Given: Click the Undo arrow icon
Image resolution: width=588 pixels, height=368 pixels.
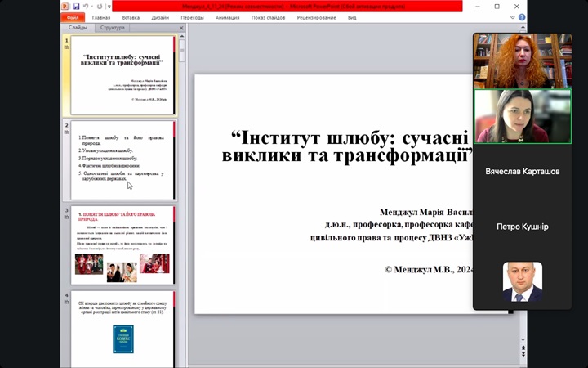Looking at the screenshot, I should [86, 6].
